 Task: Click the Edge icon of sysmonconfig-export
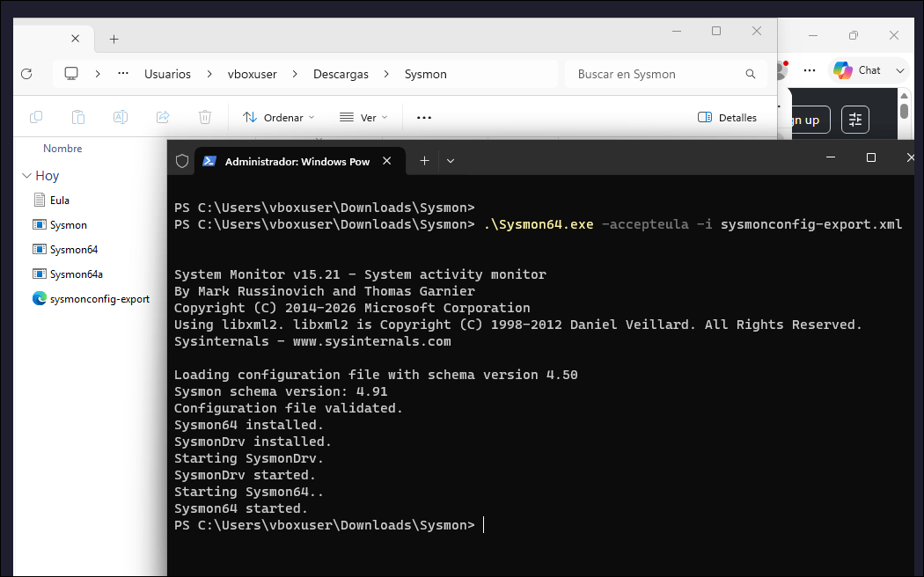click(x=40, y=298)
